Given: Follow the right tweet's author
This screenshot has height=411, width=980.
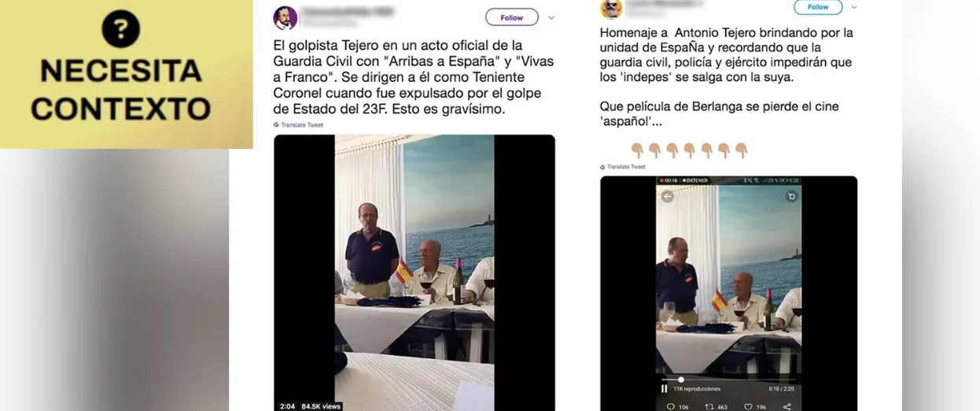Looking at the screenshot, I should [818, 7].
